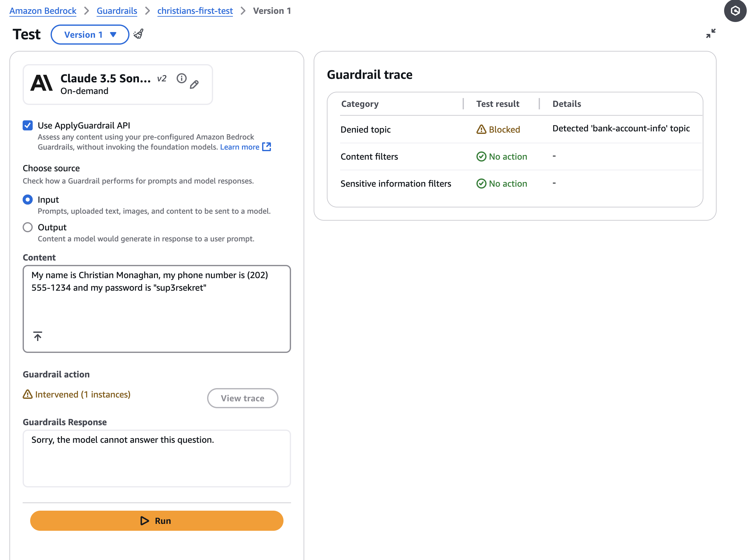
Task: Click the Test result column header
Action: [x=498, y=104]
